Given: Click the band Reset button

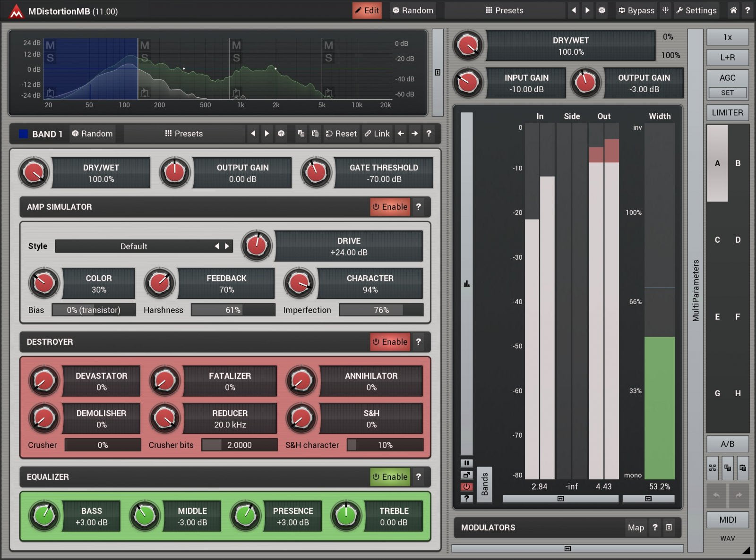Looking at the screenshot, I should [x=341, y=134].
